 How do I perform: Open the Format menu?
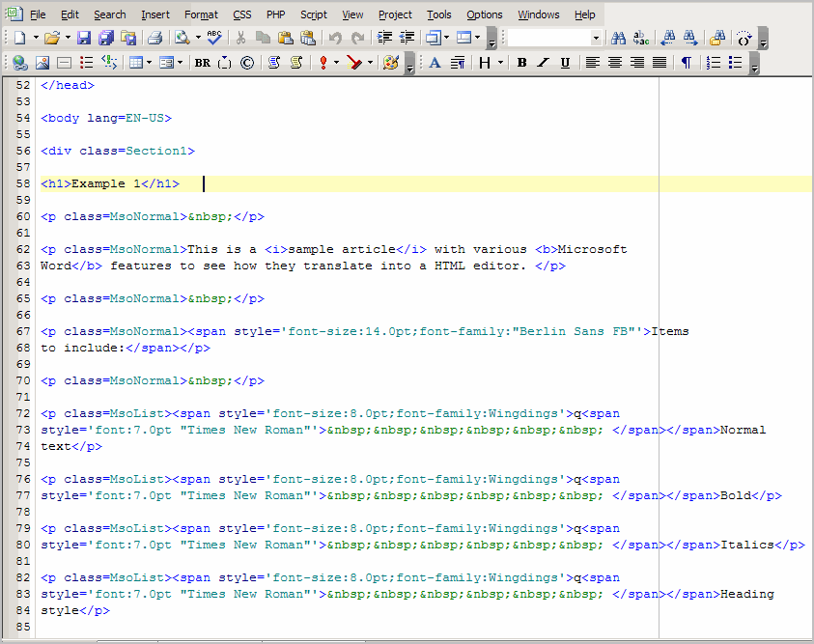coord(201,14)
